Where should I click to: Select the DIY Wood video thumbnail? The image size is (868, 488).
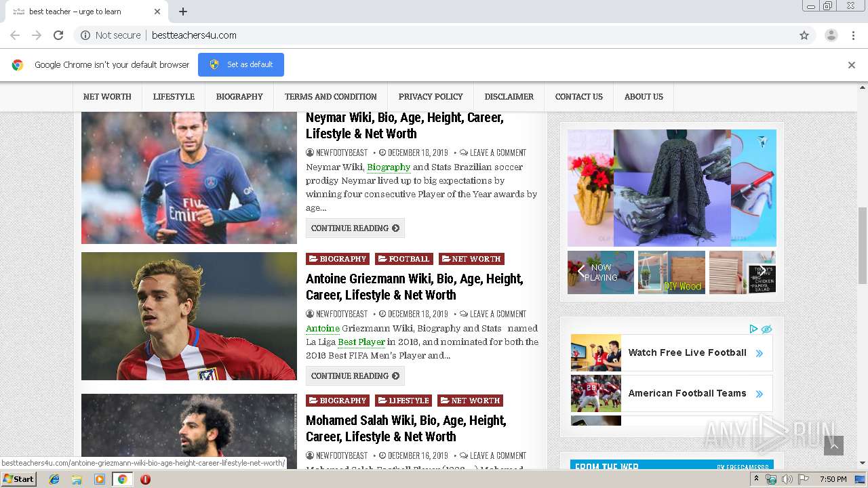tap(671, 272)
